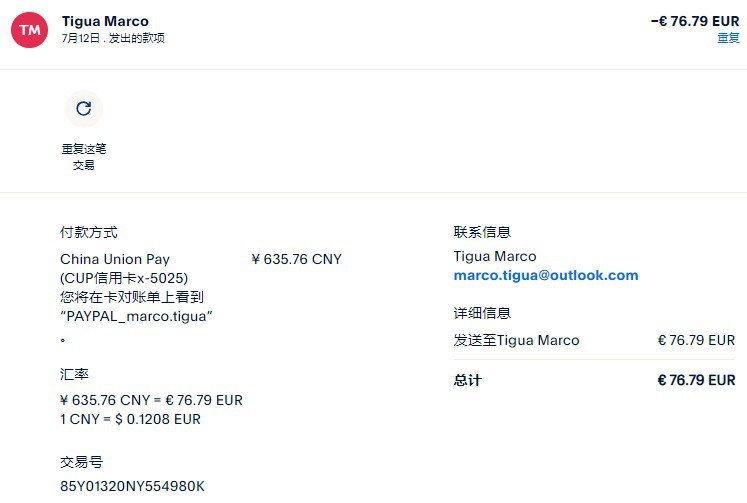Click the −€76.79 EUR header amount
Viewport: 747px width, 503px height.
click(694, 21)
